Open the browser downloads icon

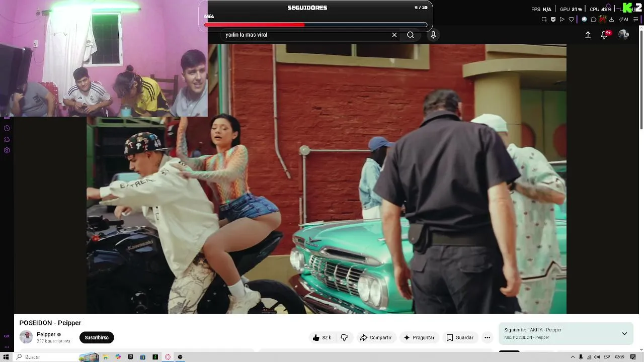pos(611,20)
